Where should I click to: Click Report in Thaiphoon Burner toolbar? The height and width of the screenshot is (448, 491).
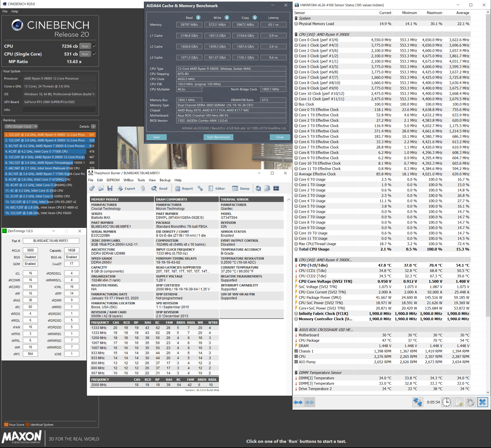coord(184,188)
